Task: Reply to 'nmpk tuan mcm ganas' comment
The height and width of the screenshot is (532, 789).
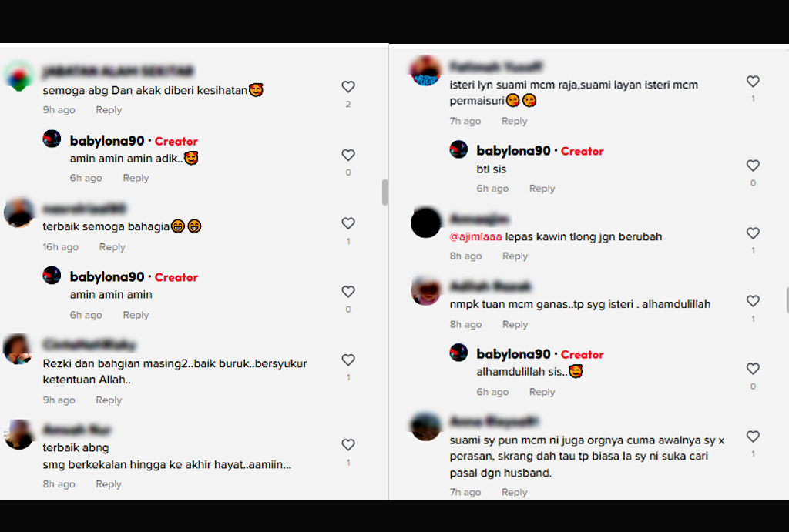Action: click(515, 324)
